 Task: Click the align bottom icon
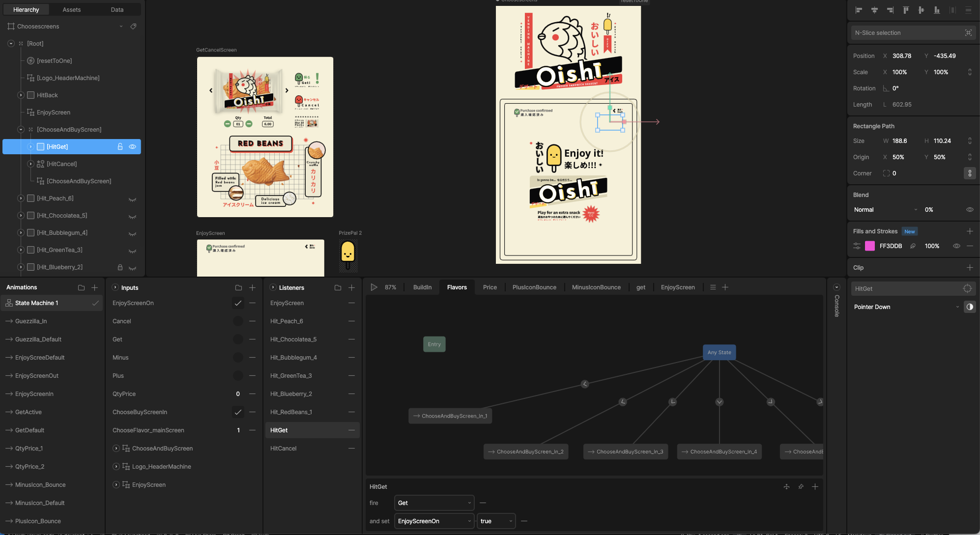coord(937,10)
